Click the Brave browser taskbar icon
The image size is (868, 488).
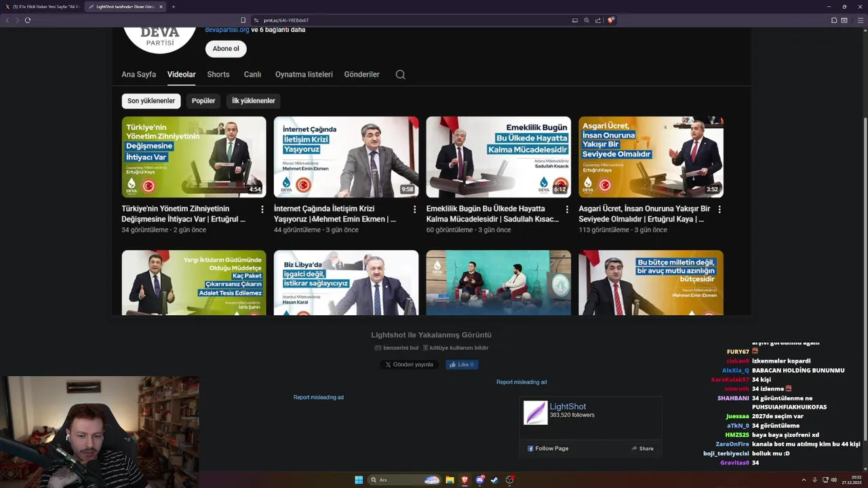pyautogui.click(x=465, y=480)
